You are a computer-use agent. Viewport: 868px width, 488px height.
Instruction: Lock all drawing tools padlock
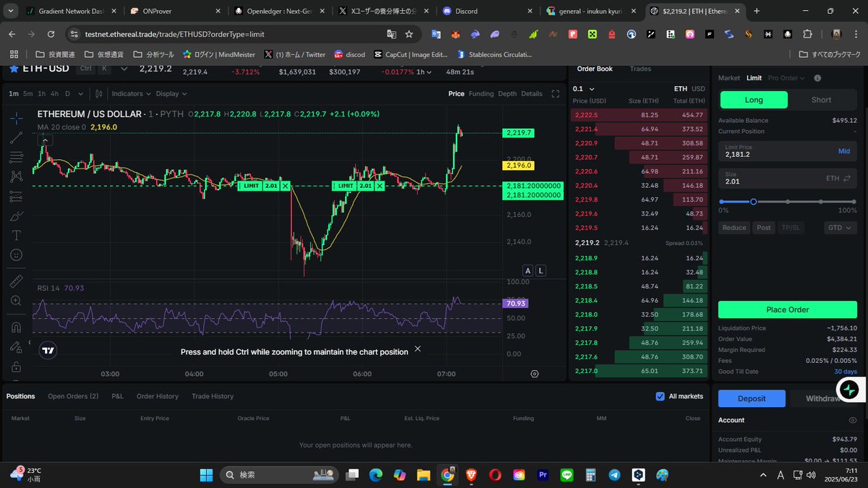click(16, 367)
